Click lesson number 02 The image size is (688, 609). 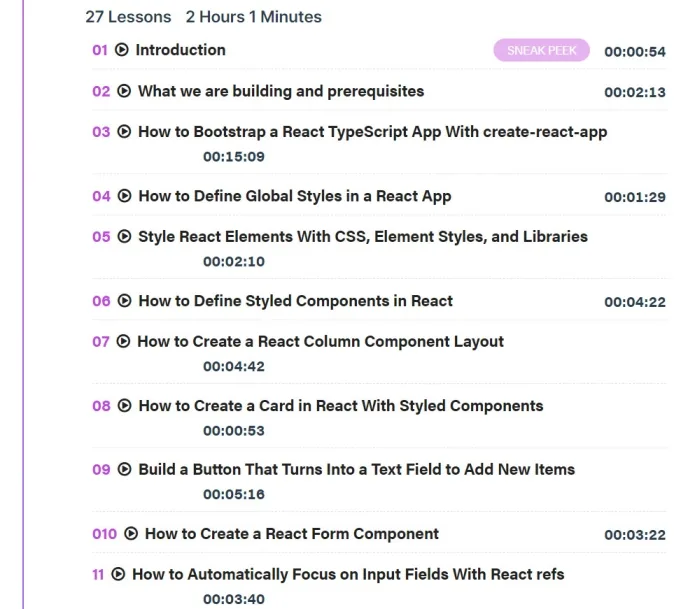[x=101, y=91]
